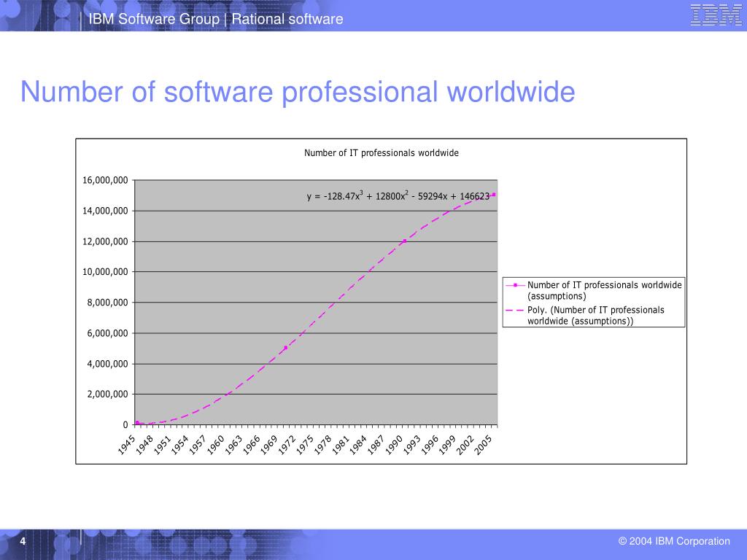The height and width of the screenshot is (560, 747).
Task: Click the y-axis label 6,000,000
Action: [108, 333]
